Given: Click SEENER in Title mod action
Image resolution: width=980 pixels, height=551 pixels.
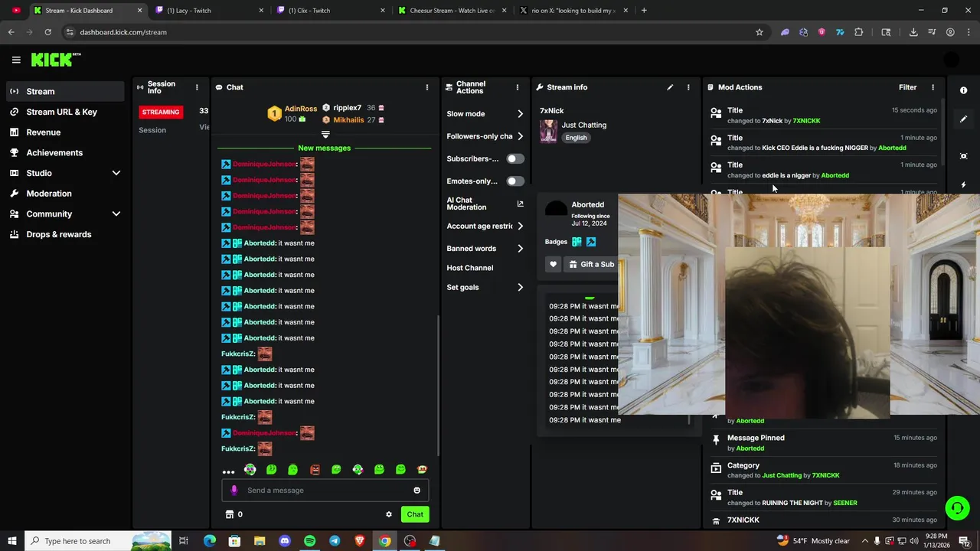Looking at the screenshot, I should [x=845, y=503].
